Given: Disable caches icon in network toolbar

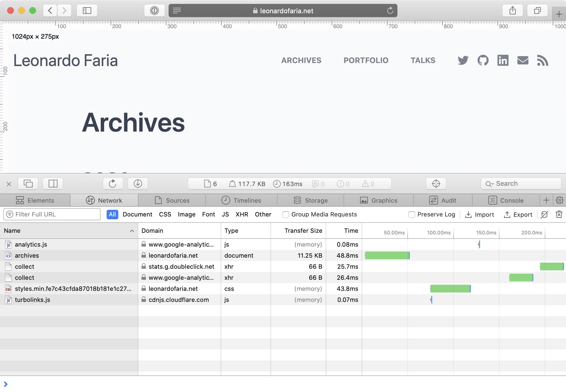Looking at the screenshot, I should (x=544, y=215).
